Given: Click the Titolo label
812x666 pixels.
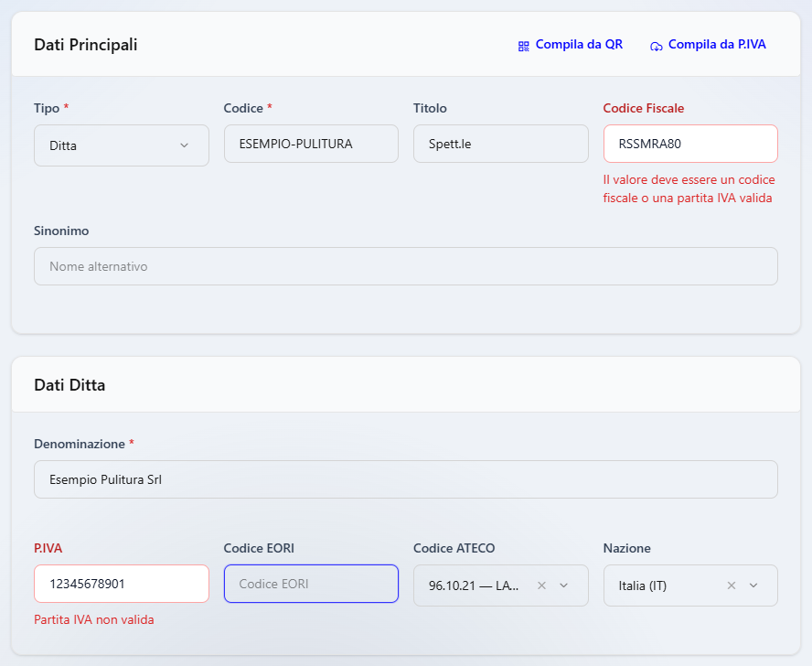Looking at the screenshot, I should tap(430, 108).
